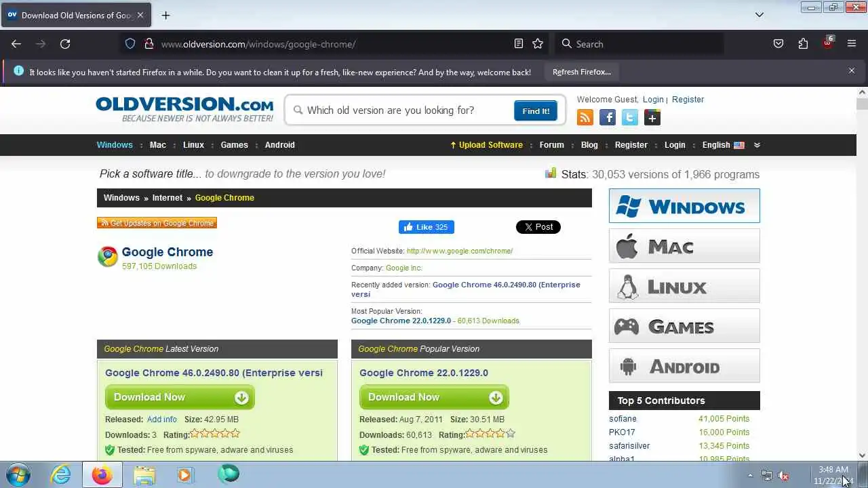The height and width of the screenshot is (488, 868).
Task: Click the shield tracking protection icon
Action: pos(130,44)
